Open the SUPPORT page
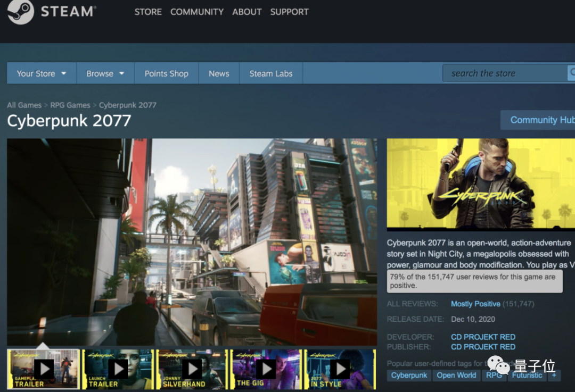This screenshot has width=575, height=392. (x=289, y=12)
